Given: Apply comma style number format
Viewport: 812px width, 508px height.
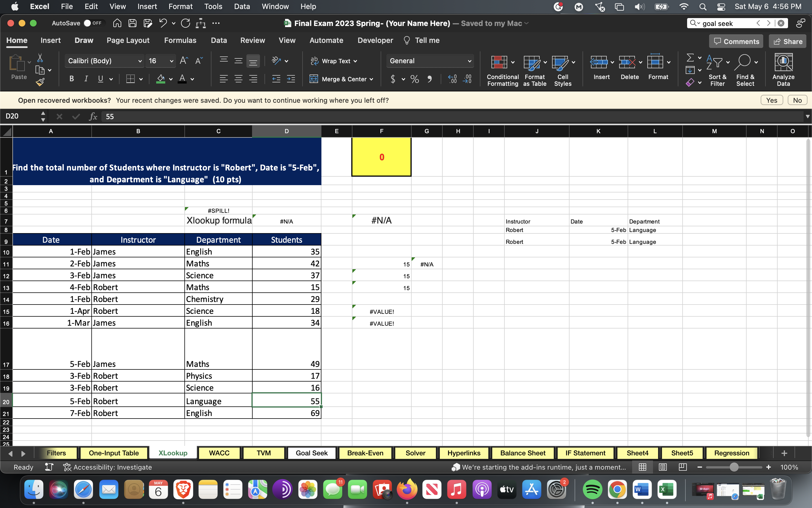Looking at the screenshot, I should pos(429,79).
